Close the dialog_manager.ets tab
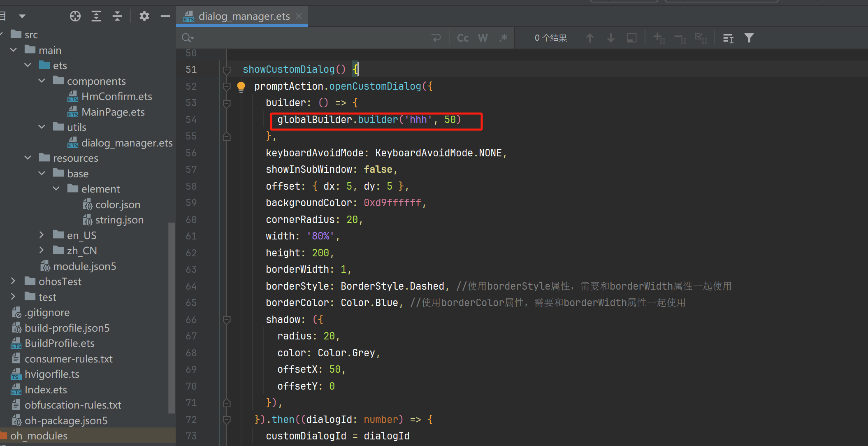 coord(299,16)
